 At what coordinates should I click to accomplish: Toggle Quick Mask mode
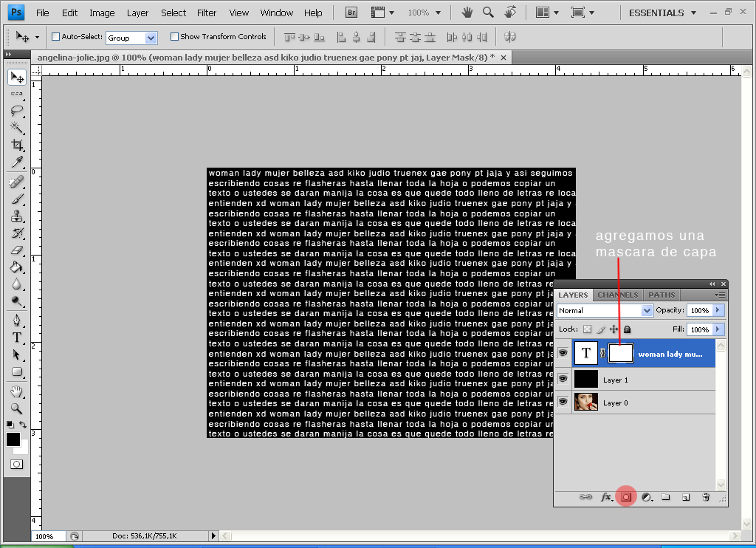point(16,464)
